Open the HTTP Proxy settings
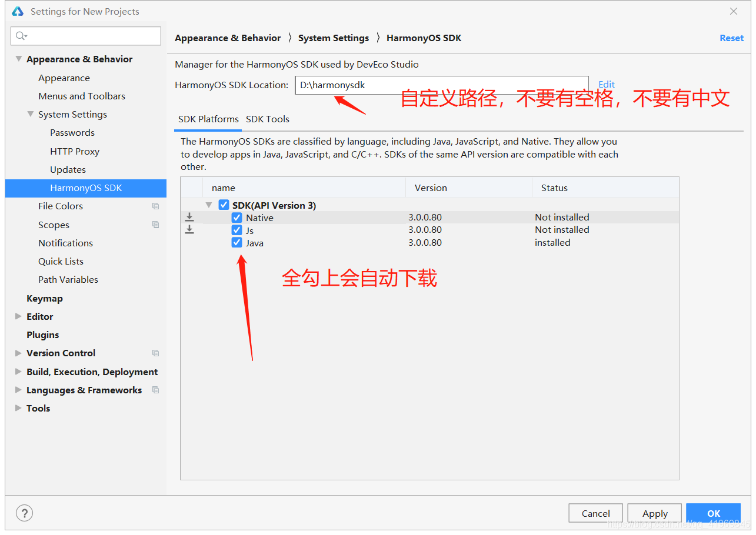 (75, 151)
